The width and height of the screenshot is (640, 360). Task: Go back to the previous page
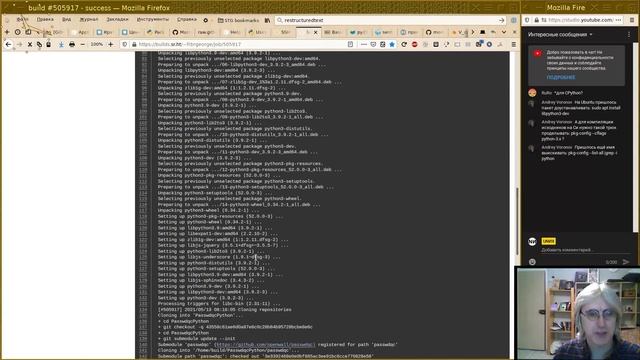click(8, 44)
